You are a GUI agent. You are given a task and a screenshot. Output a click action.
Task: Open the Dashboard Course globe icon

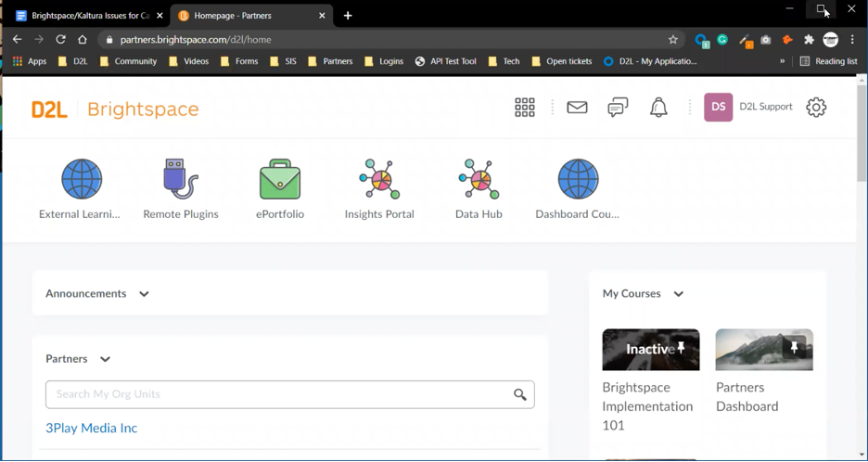point(578,179)
